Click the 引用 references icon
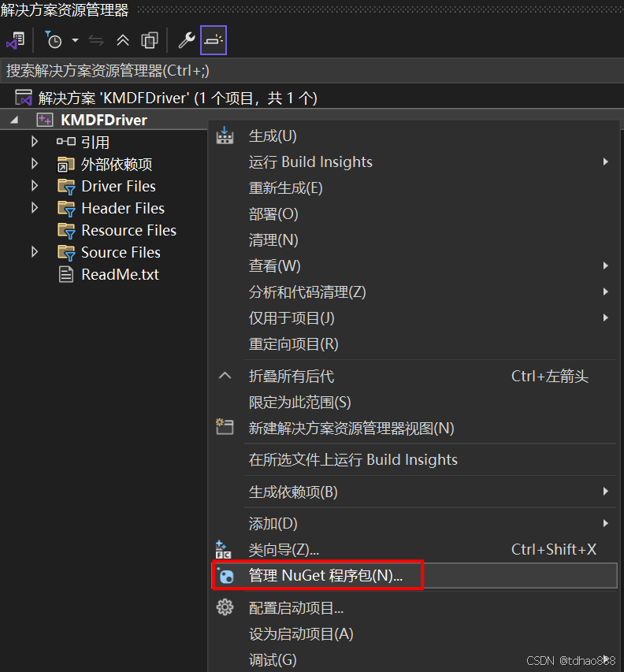The image size is (624, 672). (x=66, y=142)
